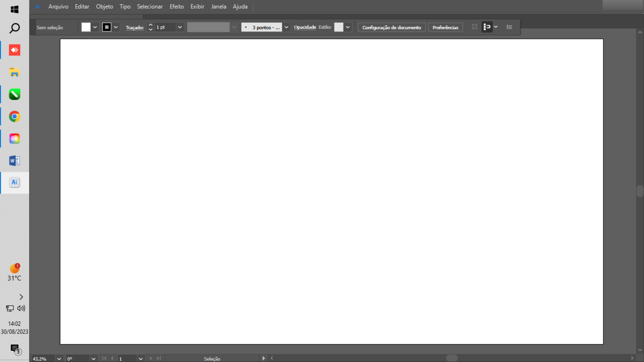This screenshot has height=362, width=644.
Task: Click the Opacidade link in the control bar
Action: coord(305,27)
